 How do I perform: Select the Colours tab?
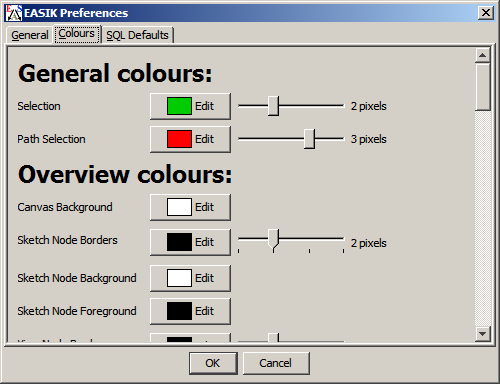77,34
